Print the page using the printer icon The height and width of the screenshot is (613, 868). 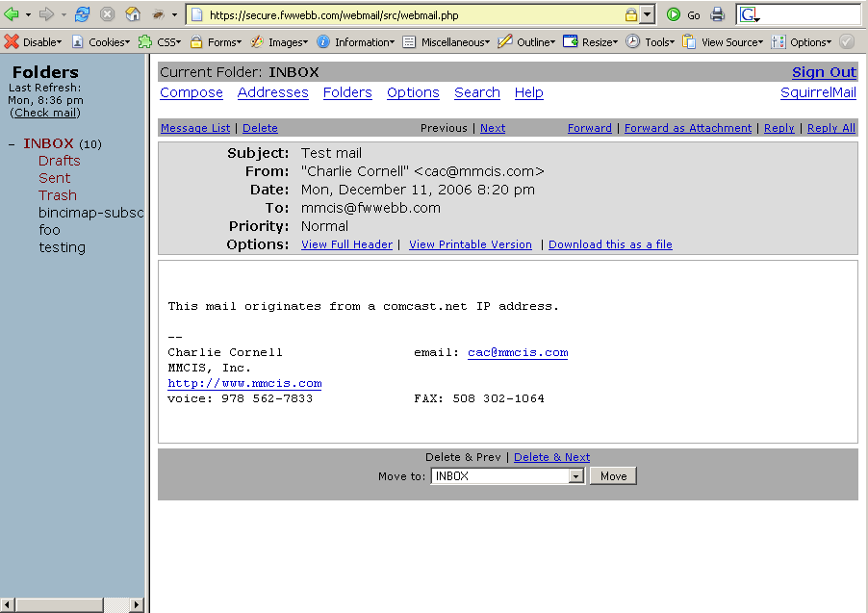pyautogui.click(x=718, y=14)
